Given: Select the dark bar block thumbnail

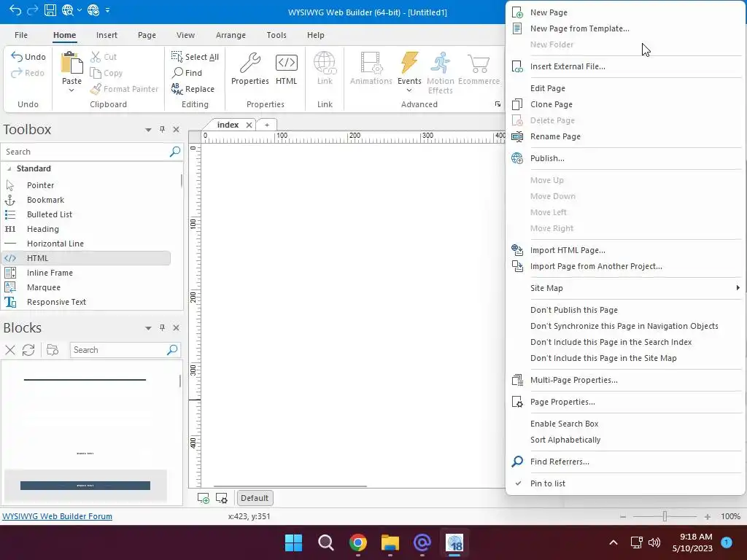Looking at the screenshot, I should click(85, 485).
